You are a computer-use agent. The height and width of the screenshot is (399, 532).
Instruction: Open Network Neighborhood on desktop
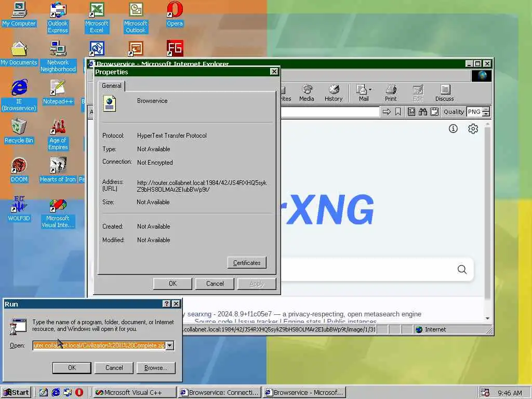[x=58, y=57]
